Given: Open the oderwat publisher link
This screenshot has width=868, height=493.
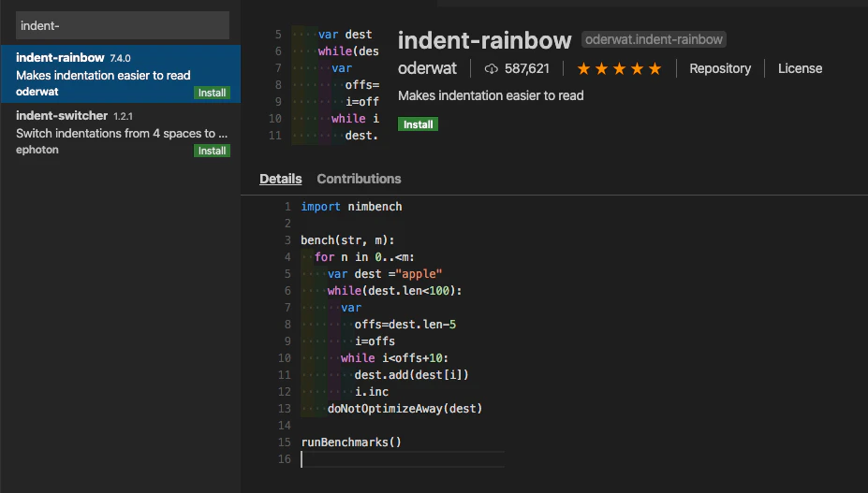Looking at the screenshot, I should pyautogui.click(x=427, y=68).
